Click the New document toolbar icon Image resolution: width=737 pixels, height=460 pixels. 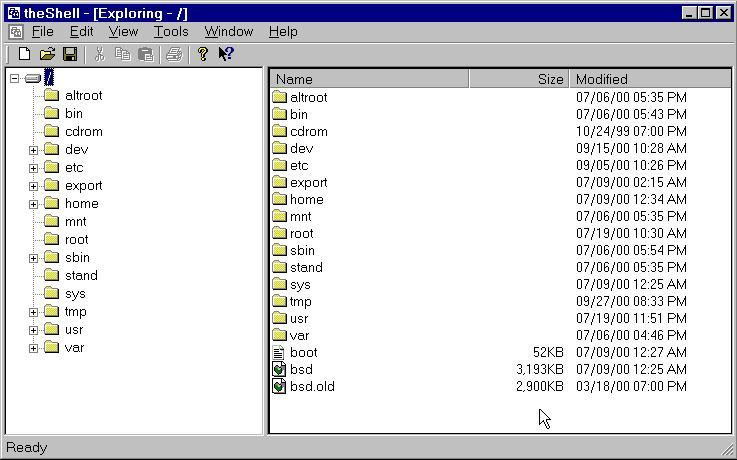point(25,54)
